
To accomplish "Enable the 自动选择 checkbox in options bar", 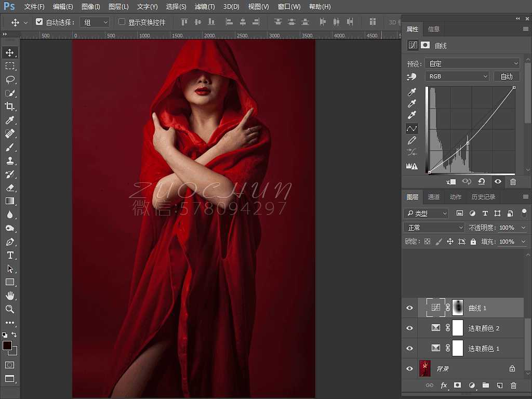I will 40,22.
